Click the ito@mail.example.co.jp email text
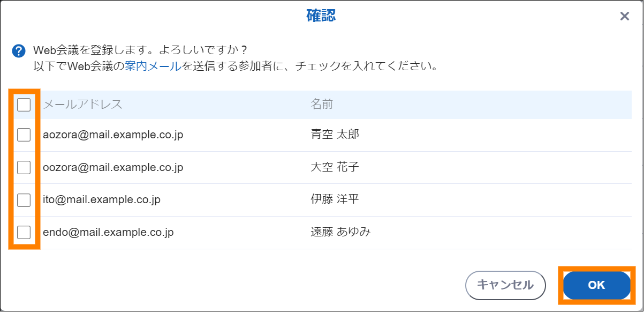This screenshot has width=644, height=312. click(102, 200)
